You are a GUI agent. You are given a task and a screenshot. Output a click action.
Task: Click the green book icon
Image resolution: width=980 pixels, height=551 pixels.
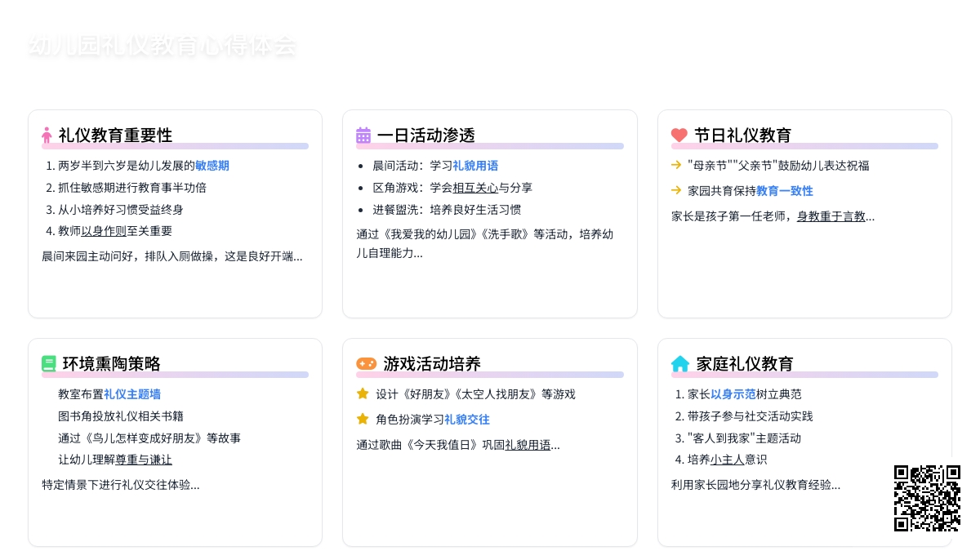(x=49, y=364)
